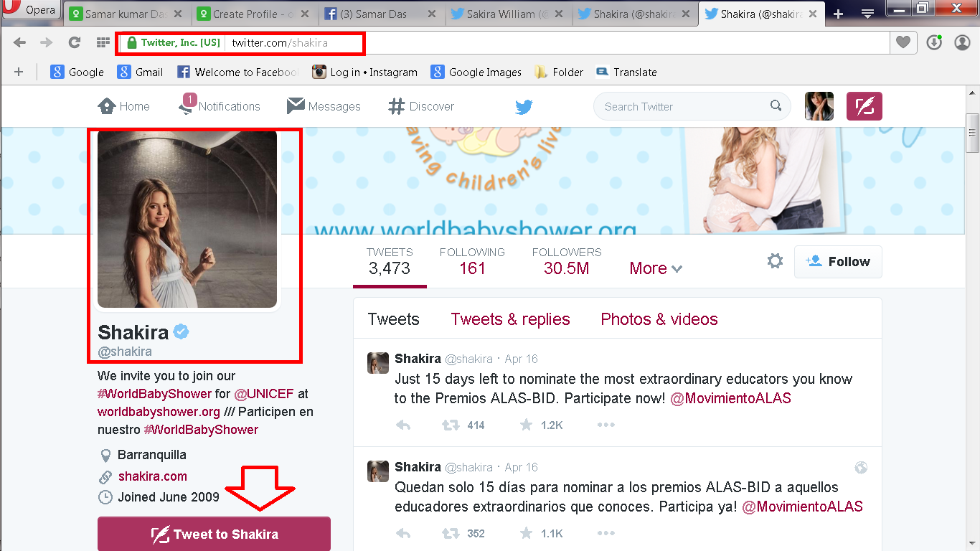Open the Opera menu button
This screenshot has height=551, width=980.
click(32, 9)
